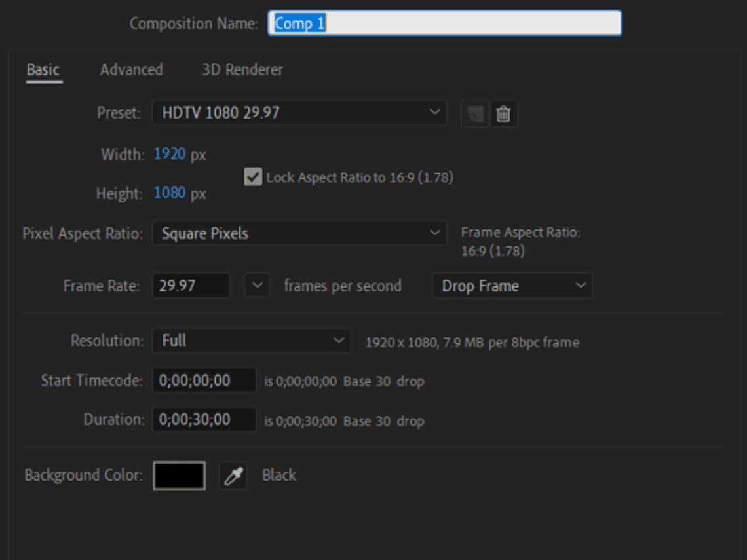The image size is (747, 560).
Task: Click the Duration field showing 0;00;30;00
Action: pyautogui.click(x=204, y=420)
